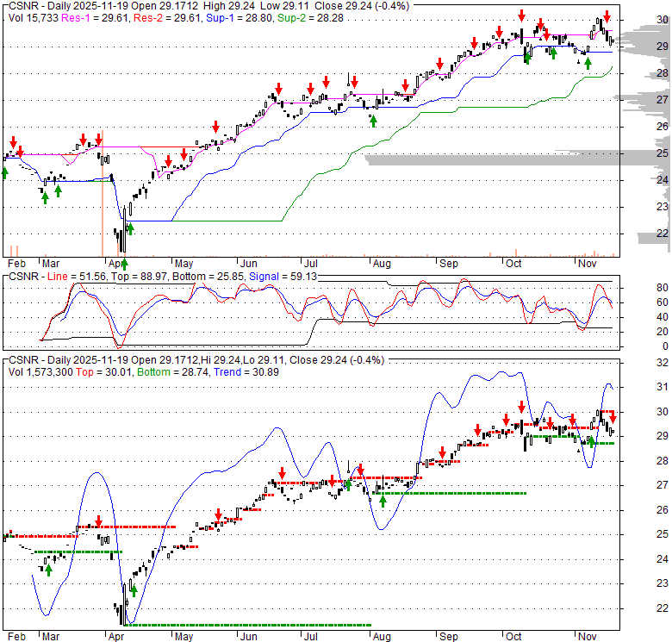Click the green up arrow in August, bottom chart
This screenshot has height=642, width=672.
[x=383, y=501]
